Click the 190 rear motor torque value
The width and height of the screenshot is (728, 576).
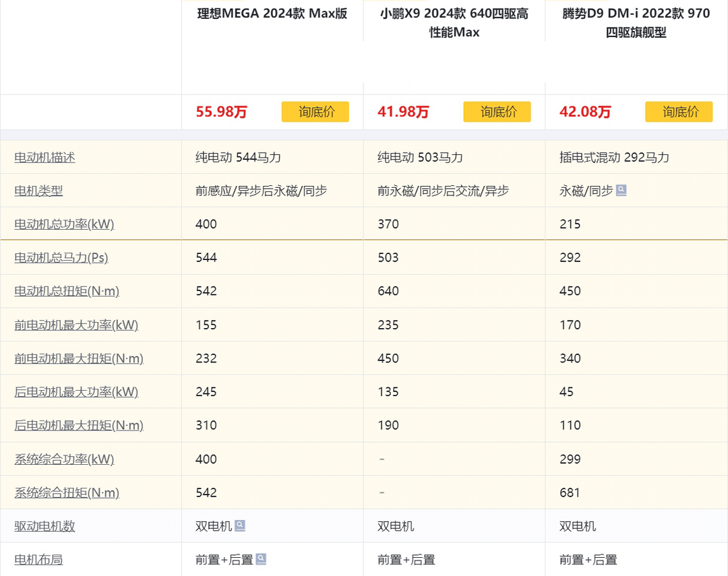[x=388, y=425]
